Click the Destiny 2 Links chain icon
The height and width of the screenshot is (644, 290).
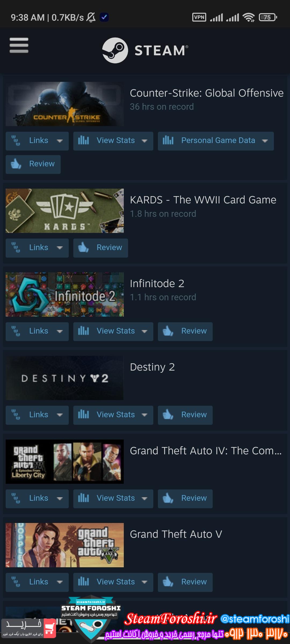click(16, 415)
